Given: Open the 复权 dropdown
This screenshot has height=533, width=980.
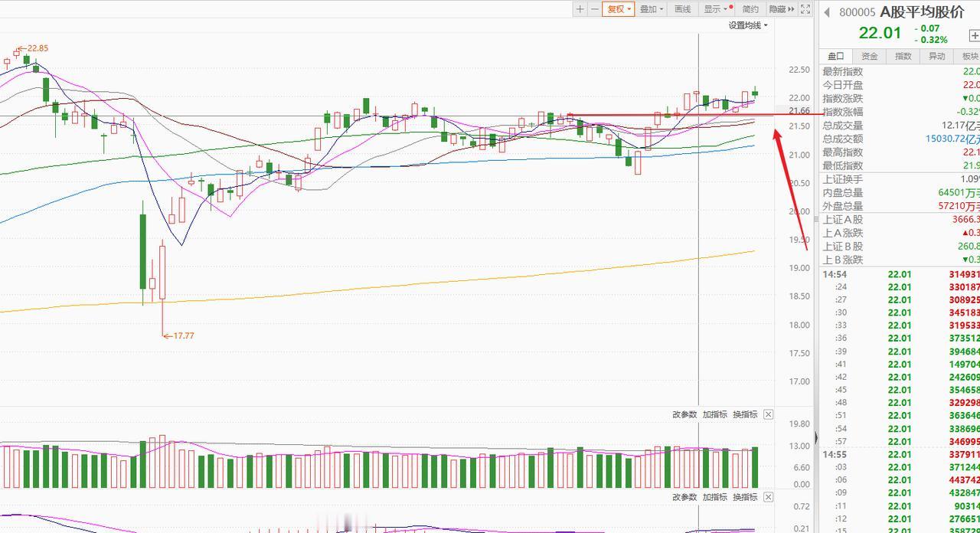Looking at the screenshot, I should pos(619,9).
